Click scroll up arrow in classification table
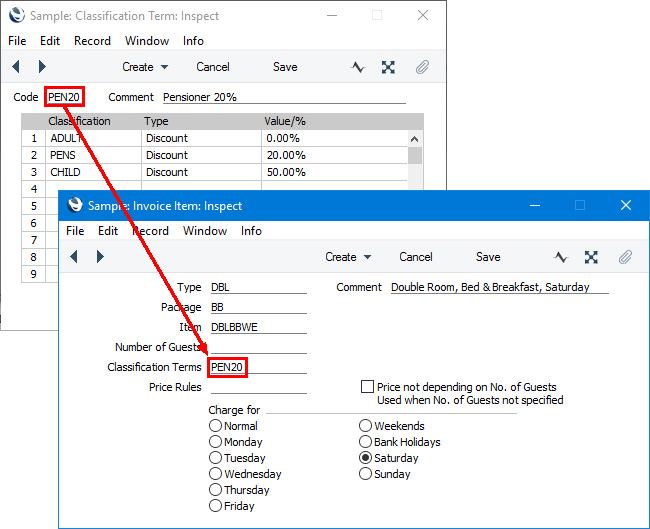The height and width of the screenshot is (529, 650). coord(415,139)
